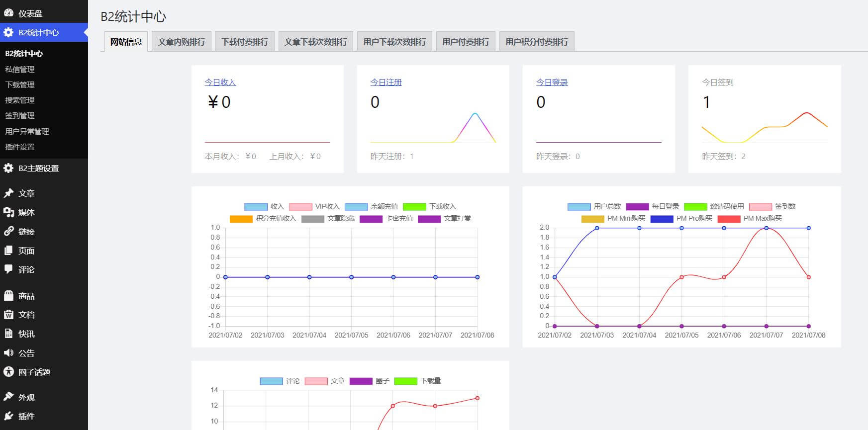Click the 公告 megaphone icon
Image resolution: width=868 pixels, height=430 pixels.
tap(8, 353)
